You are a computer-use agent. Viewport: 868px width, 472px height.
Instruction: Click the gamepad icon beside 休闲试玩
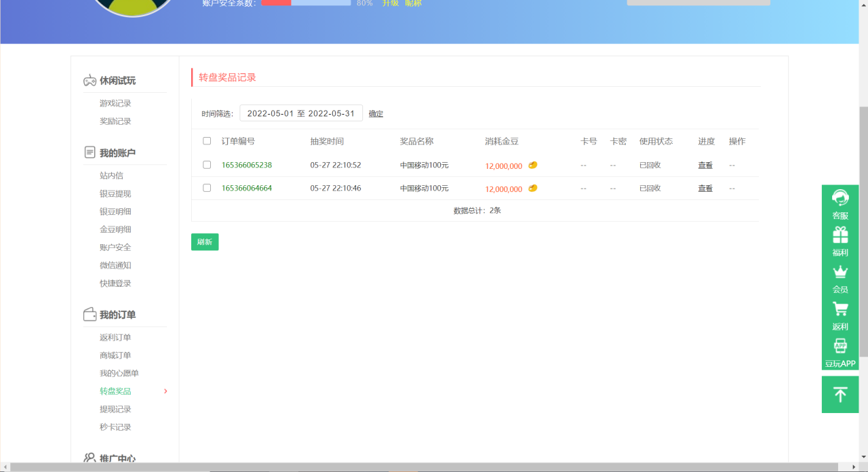tap(90, 81)
